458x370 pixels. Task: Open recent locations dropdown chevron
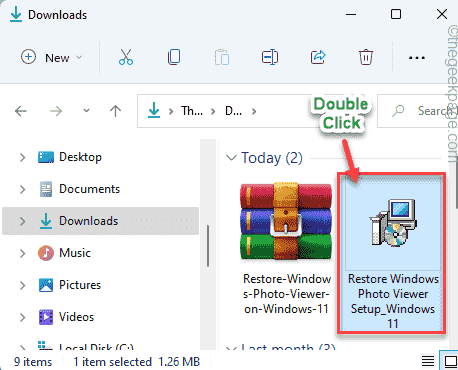click(86, 111)
